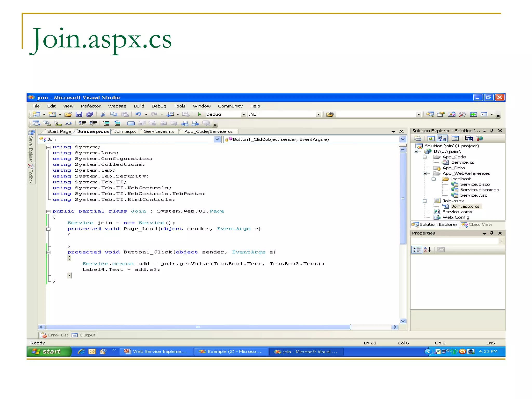Switch to the Service.asmx tab

point(159,131)
